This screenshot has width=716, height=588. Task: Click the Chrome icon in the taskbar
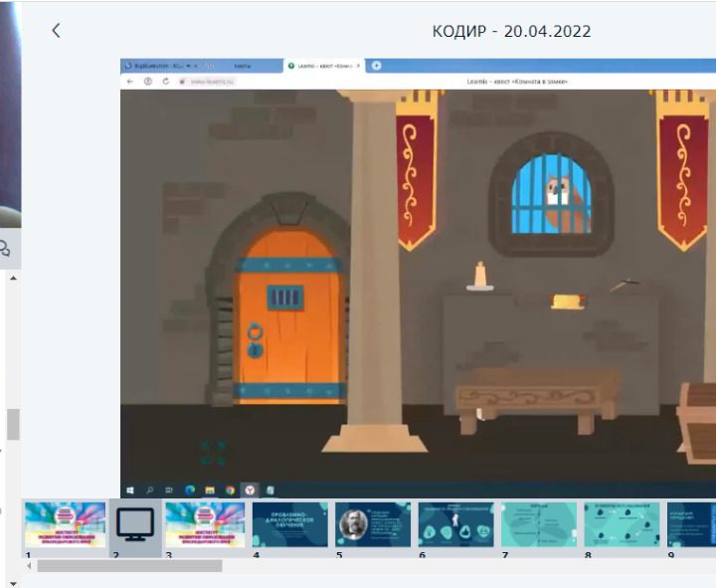(230, 490)
